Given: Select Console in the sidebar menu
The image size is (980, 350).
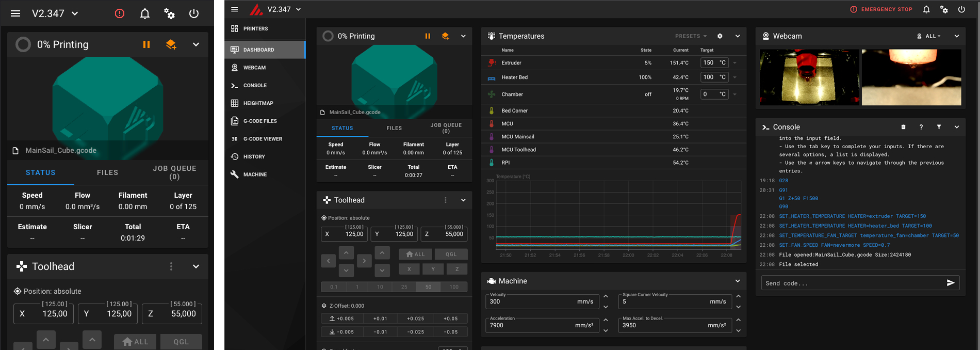Looking at the screenshot, I should pos(255,86).
